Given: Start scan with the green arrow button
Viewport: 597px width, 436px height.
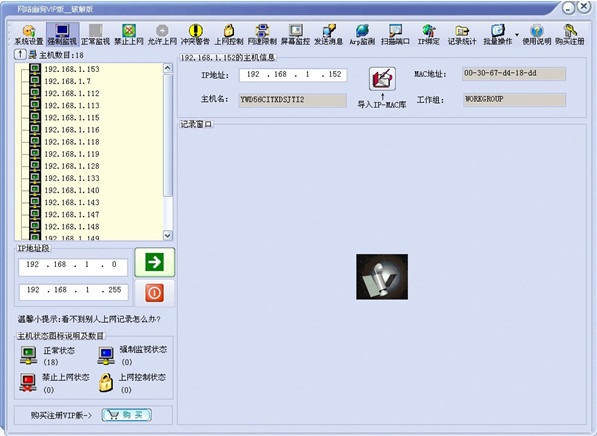Looking at the screenshot, I should [155, 262].
